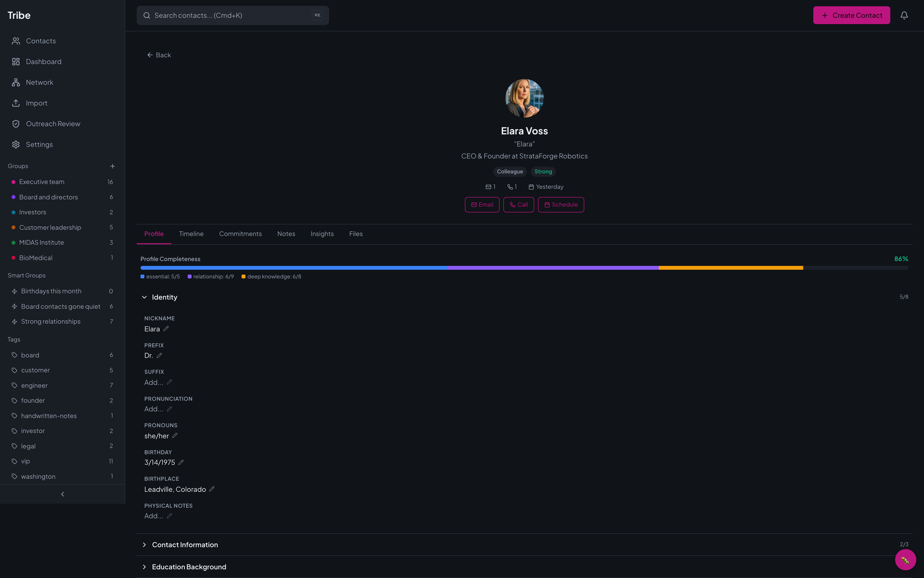Click the Tribe logo

click(19, 15)
